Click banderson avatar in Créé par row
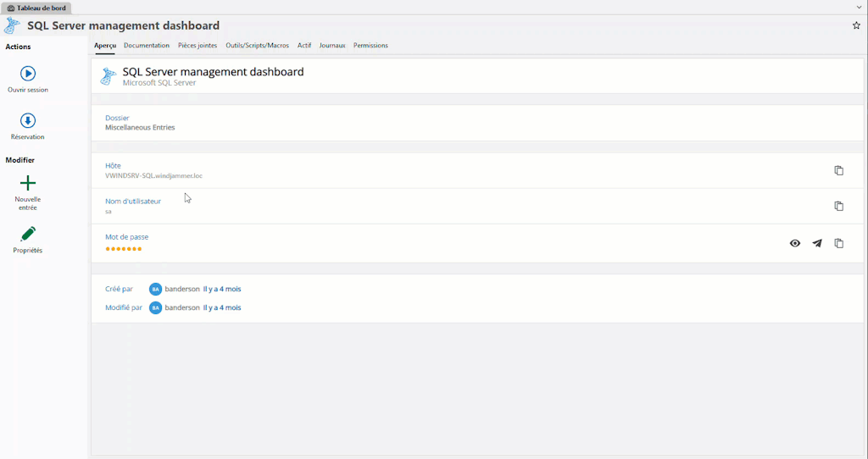 [156, 290]
